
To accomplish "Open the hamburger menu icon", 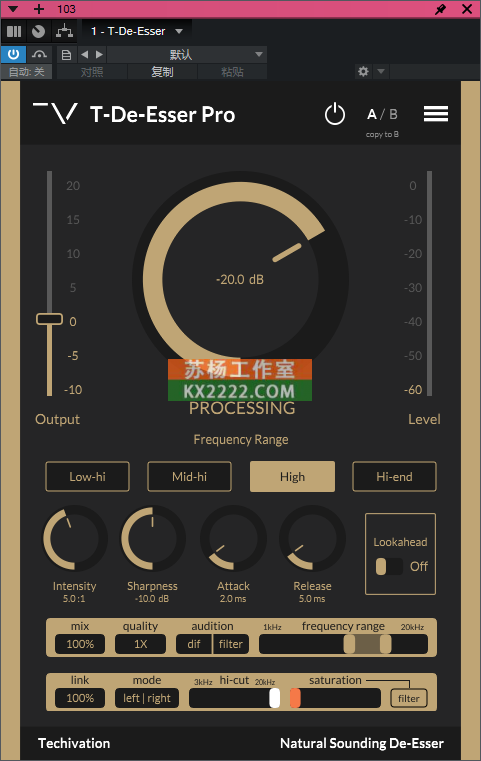I will pyautogui.click(x=435, y=114).
